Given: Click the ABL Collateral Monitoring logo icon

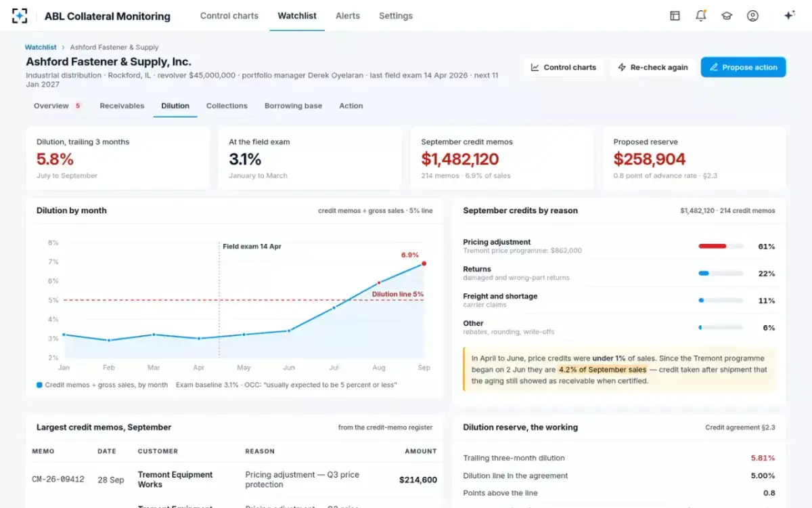Looking at the screenshot, I should [x=20, y=16].
